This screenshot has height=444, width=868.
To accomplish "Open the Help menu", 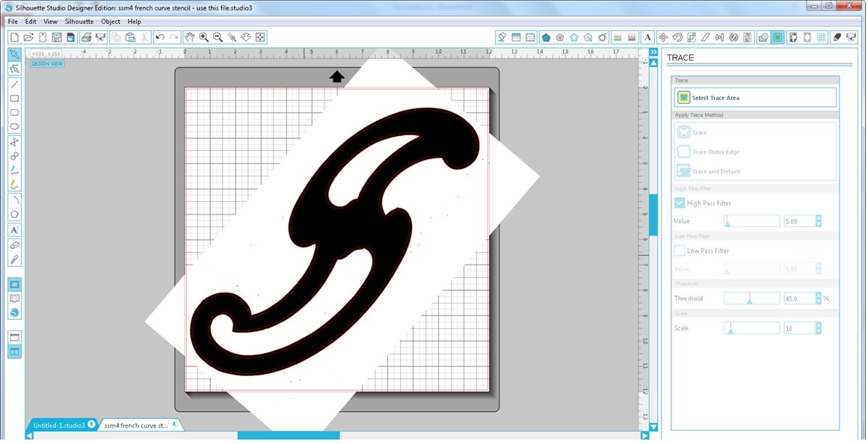I will pos(134,22).
